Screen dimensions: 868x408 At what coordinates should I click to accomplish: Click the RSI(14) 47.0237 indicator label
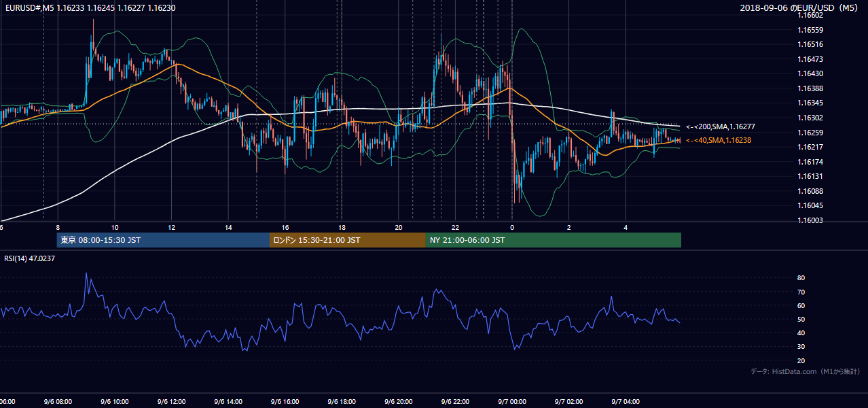pos(30,258)
